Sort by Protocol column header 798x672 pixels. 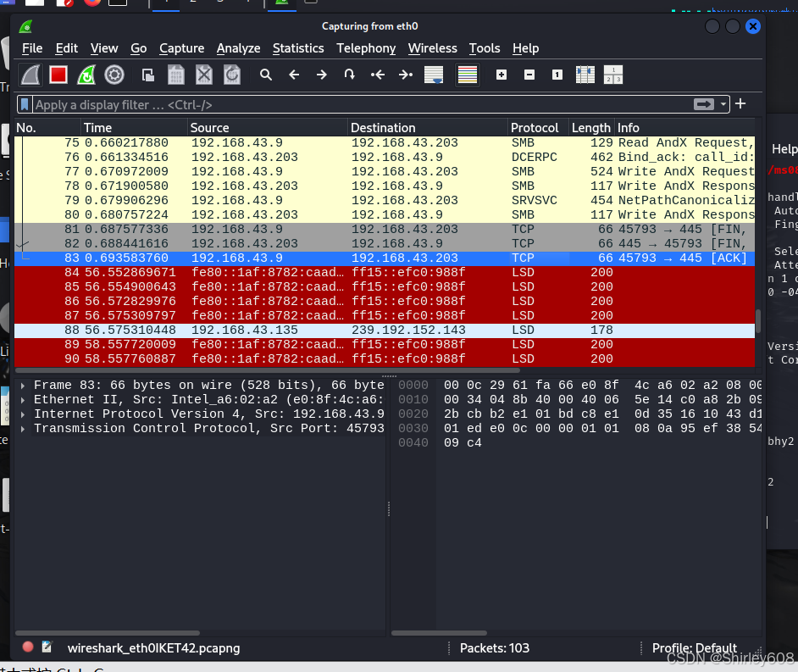click(x=539, y=128)
